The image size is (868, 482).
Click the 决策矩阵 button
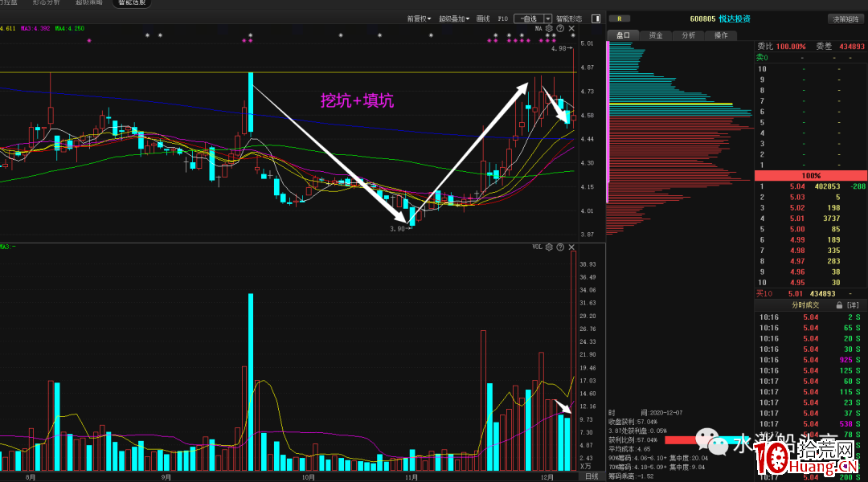845,18
